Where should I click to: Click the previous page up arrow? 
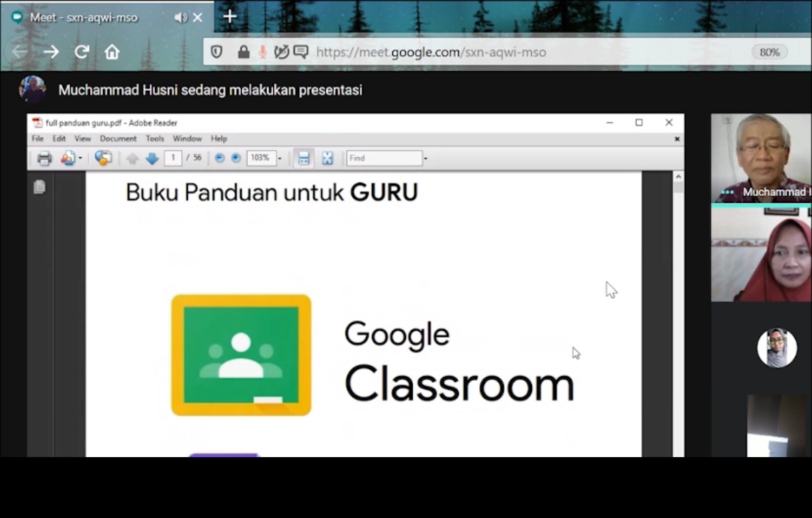pyautogui.click(x=132, y=158)
